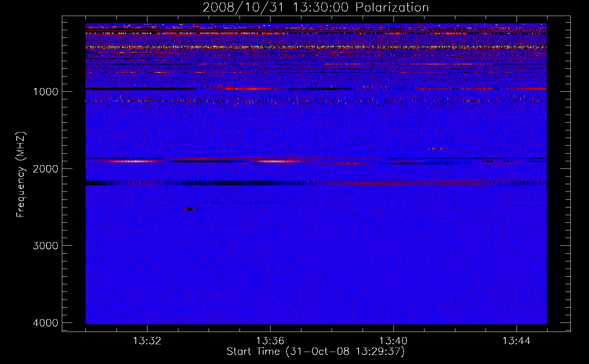The width and height of the screenshot is (589, 364).
Task: Click the 13:44 time tick label
Action: click(x=517, y=341)
